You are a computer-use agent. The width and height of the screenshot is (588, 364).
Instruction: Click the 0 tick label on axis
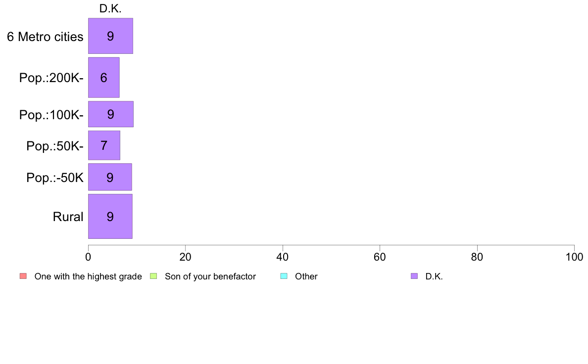point(88,257)
